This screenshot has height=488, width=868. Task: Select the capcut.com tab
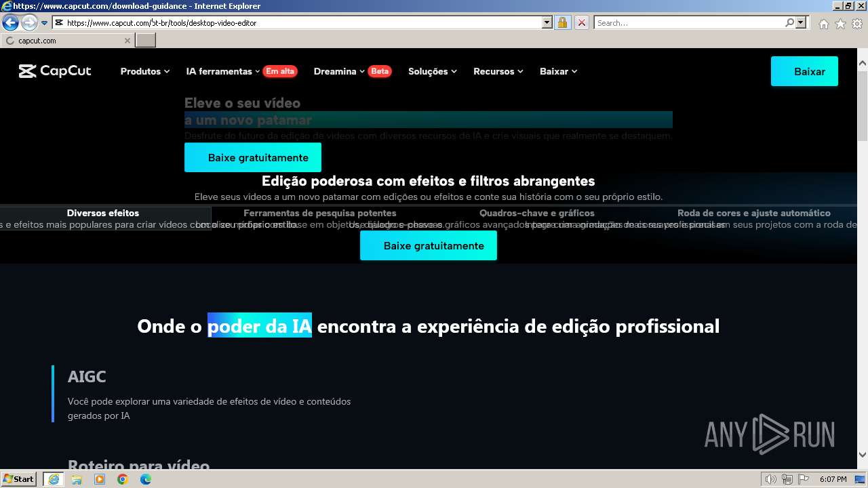point(68,41)
